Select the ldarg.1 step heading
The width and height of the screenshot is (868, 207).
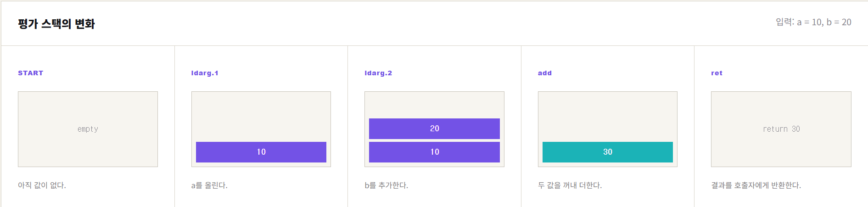click(205, 73)
